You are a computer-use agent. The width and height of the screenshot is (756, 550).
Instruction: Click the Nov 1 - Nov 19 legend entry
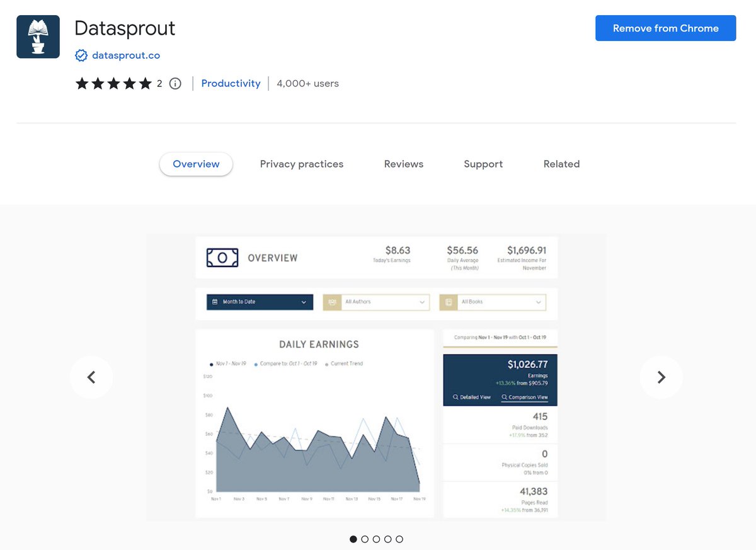tap(228, 364)
